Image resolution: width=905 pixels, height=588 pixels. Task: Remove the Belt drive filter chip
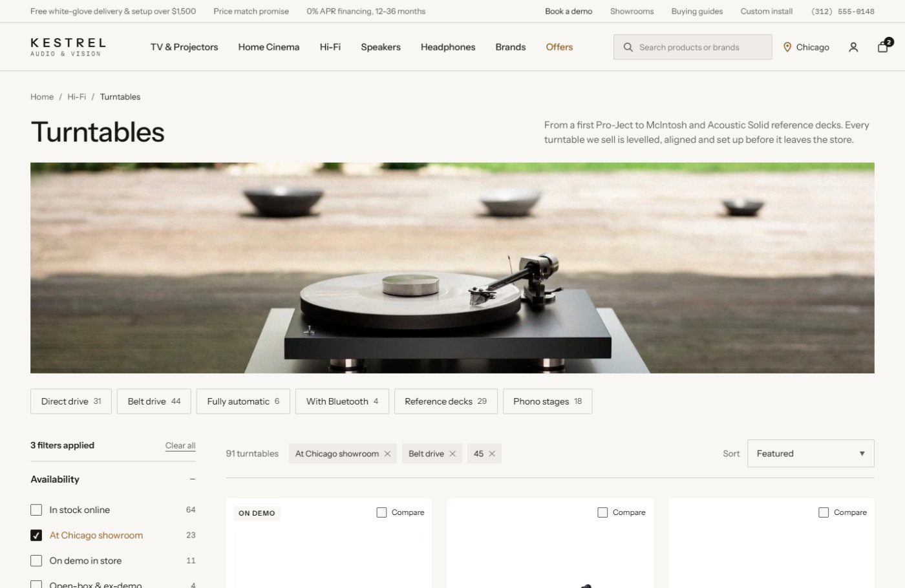point(452,454)
